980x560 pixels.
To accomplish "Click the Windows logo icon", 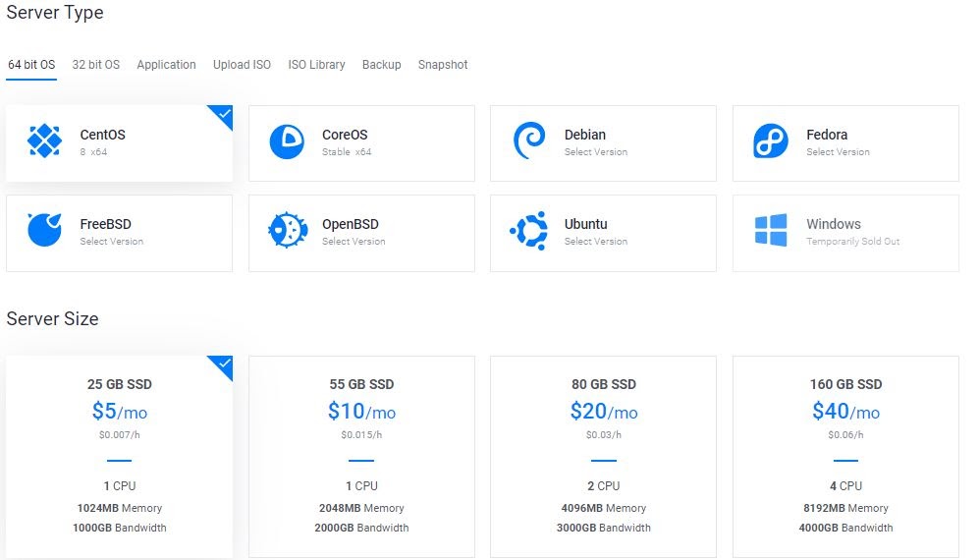I will click(x=771, y=231).
